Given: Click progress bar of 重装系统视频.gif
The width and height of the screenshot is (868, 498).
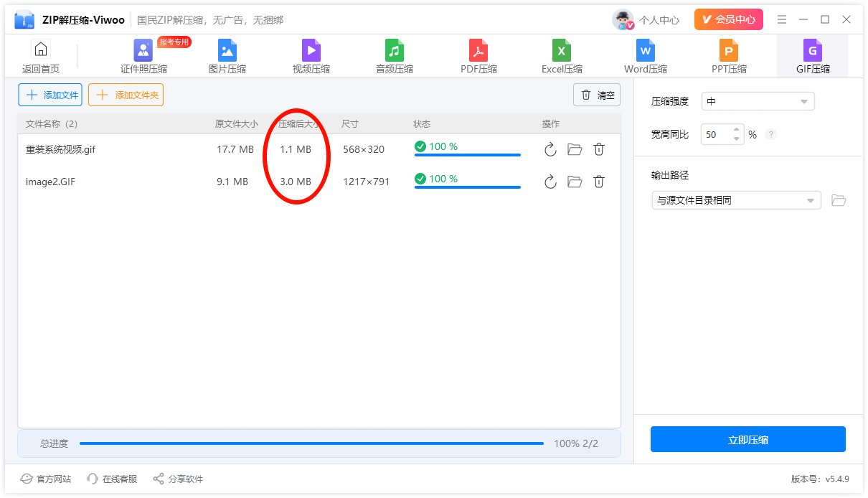Looking at the screenshot, I should point(468,154).
